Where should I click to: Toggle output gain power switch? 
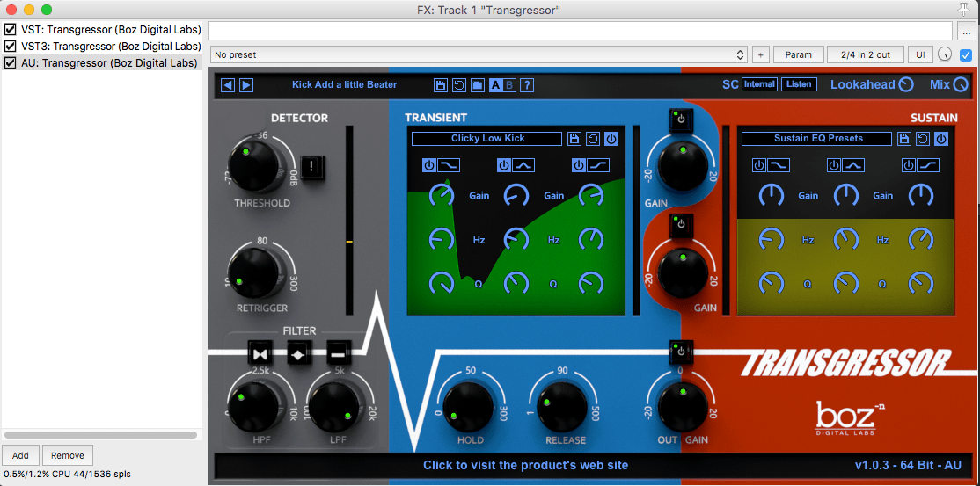tap(681, 352)
